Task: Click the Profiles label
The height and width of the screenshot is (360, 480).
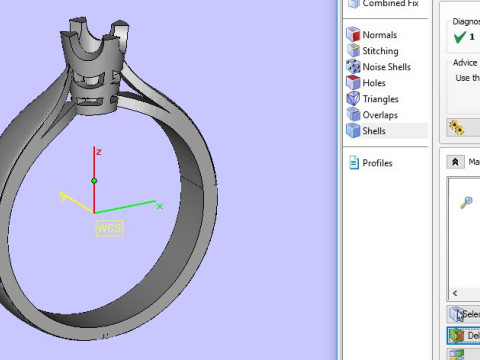Action: (x=377, y=163)
